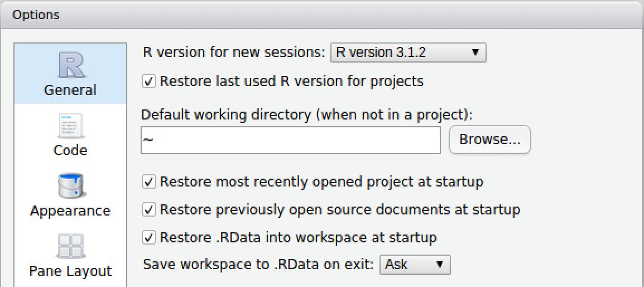Screen dimensions: 644x287
Task: Click the Appearance paint bucket icon
Action: (70, 186)
